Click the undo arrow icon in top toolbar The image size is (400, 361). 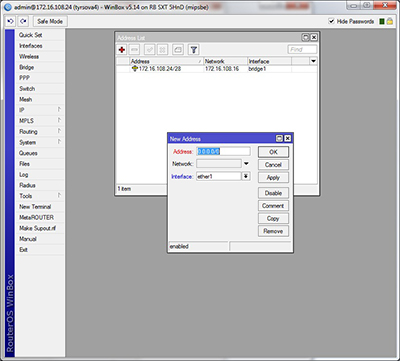(x=10, y=21)
